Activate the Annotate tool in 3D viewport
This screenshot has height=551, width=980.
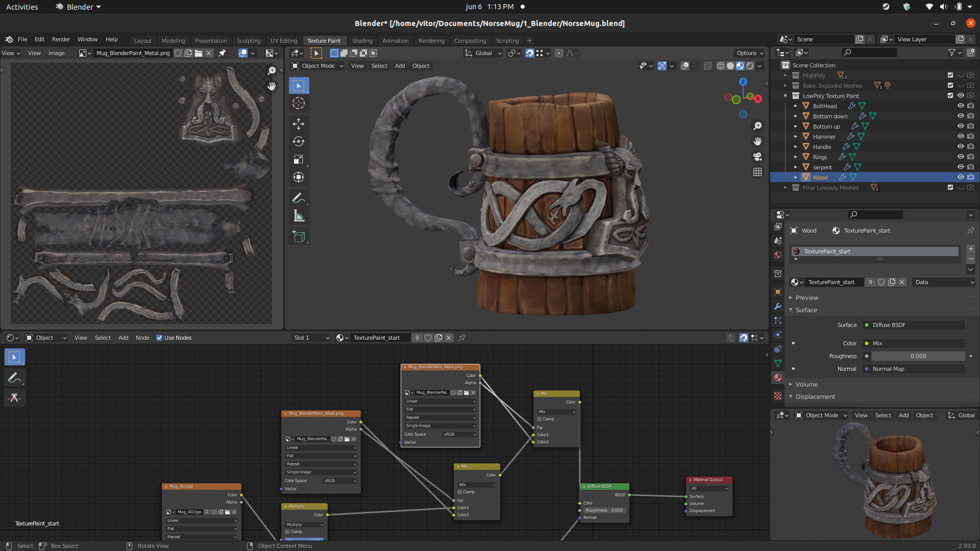[x=299, y=198]
